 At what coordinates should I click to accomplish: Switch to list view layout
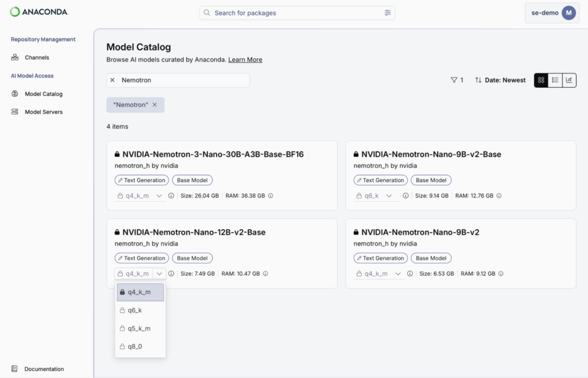555,80
